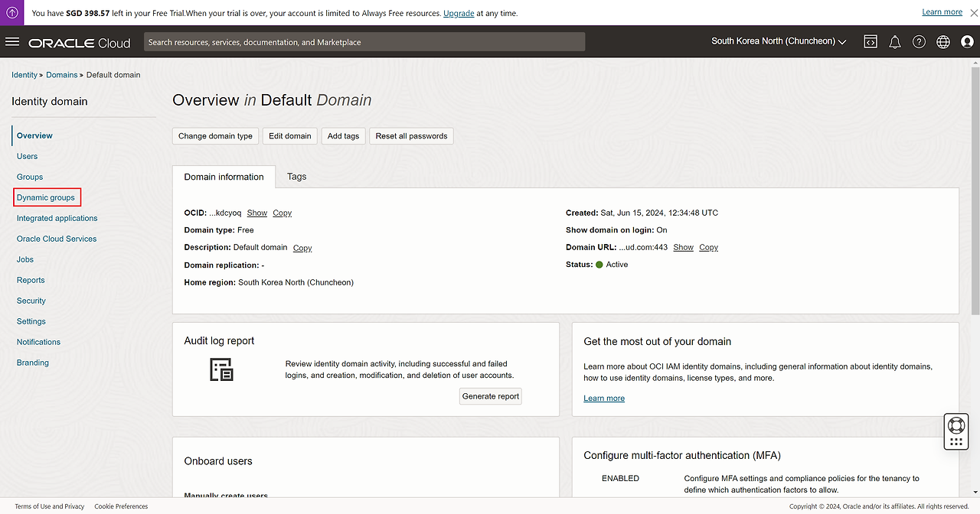Click the floating support lifebuoy icon
The image size is (980, 514).
coord(955,425)
